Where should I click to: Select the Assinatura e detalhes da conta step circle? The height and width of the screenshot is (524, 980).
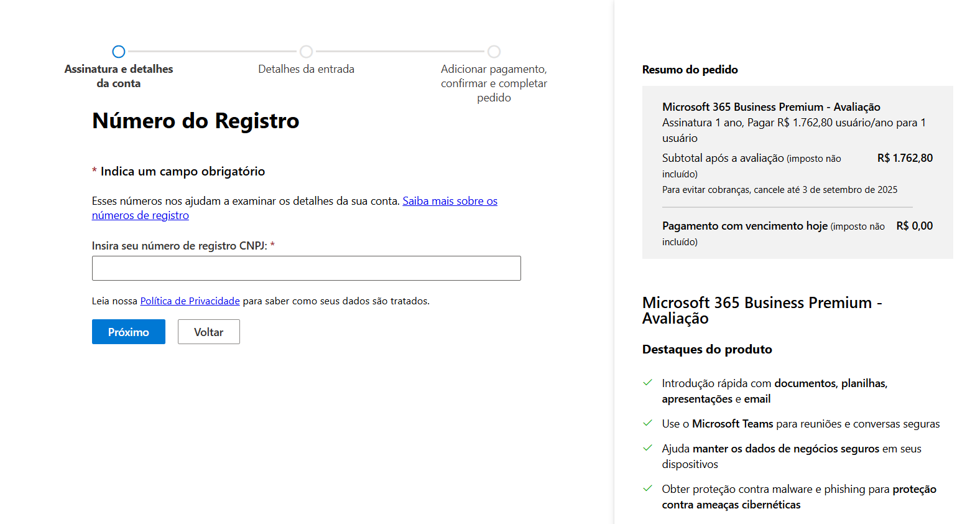(x=119, y=52)
